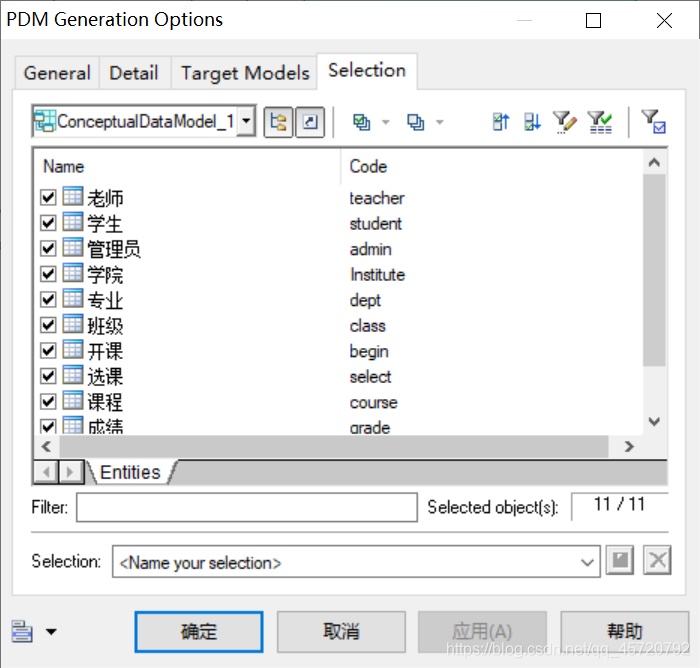Select the Selection tab
Viewport: 700px width, 668px height.
(x=367, y=71)
